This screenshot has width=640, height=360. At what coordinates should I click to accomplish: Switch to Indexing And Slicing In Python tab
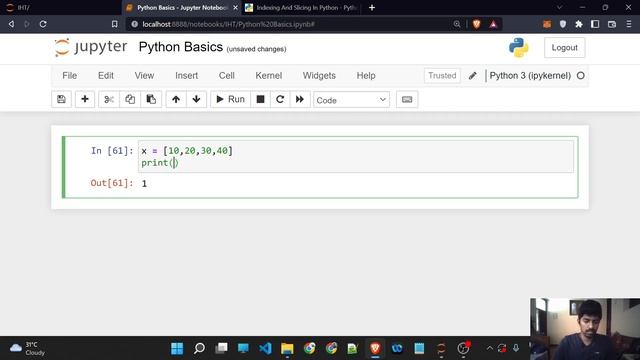301,7
